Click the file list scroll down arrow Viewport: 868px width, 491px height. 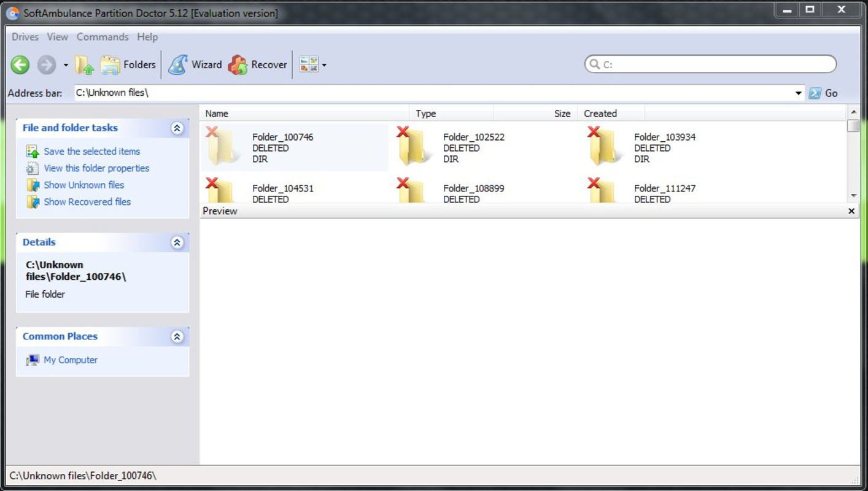853,196
